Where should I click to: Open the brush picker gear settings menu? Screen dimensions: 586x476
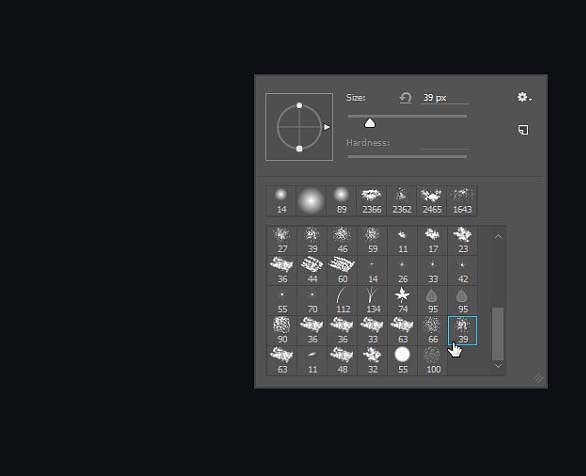(524, 98)
